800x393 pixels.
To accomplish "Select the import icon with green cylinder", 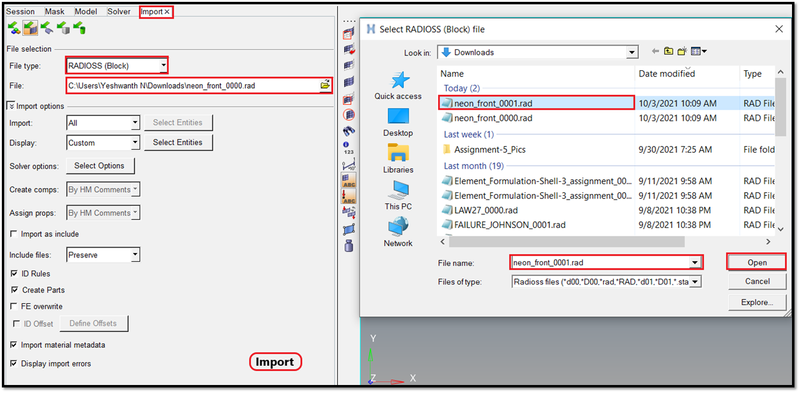I will click(x=79, y=29).
